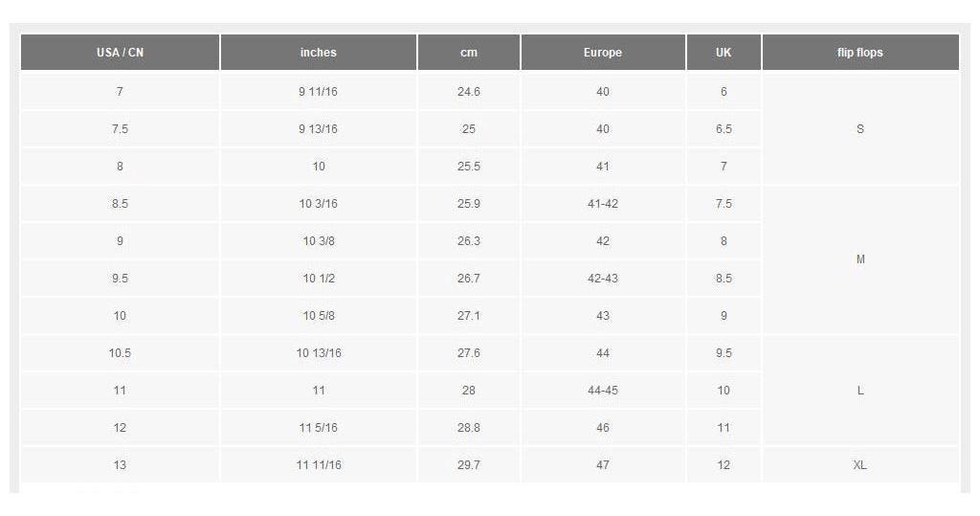Click the cm column header
Image resolution: width=980 pixels, height=516 pixels.
(x=468, y=53)
